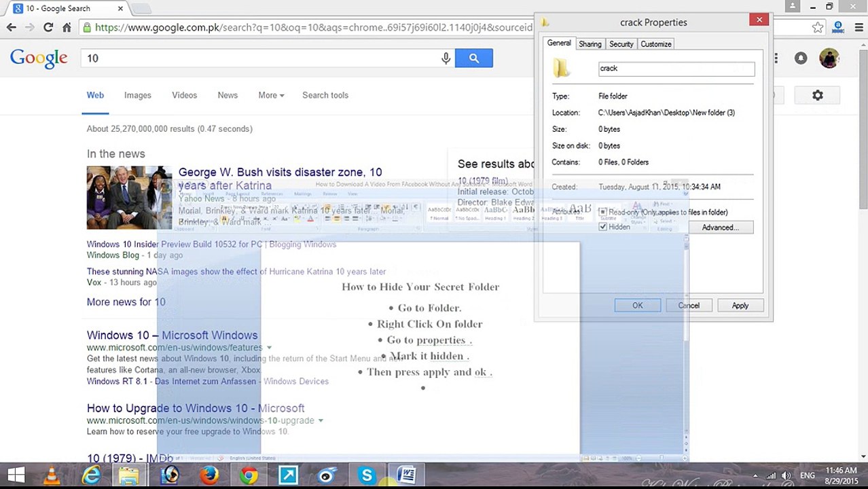Click the blue magnifier search button

pyautogui.click(x=474, y=58)
